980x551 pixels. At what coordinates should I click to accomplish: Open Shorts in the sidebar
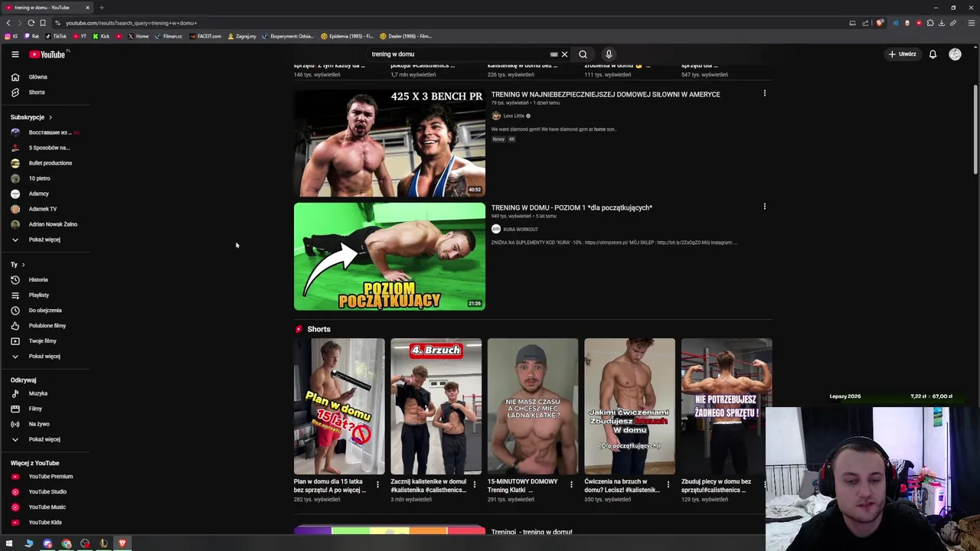click(37, 93)
